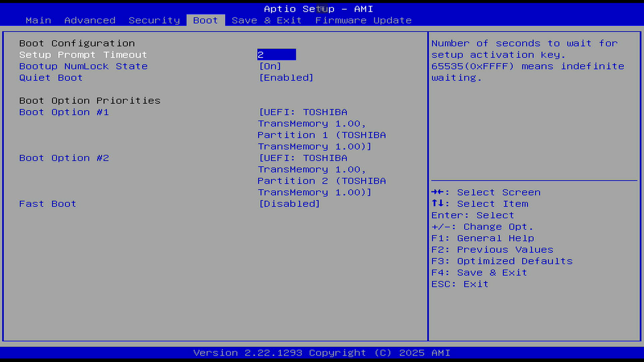Switch to the Advanced tab
The width and height of the screenshot is (644, 362).
(x=90, y=20)
